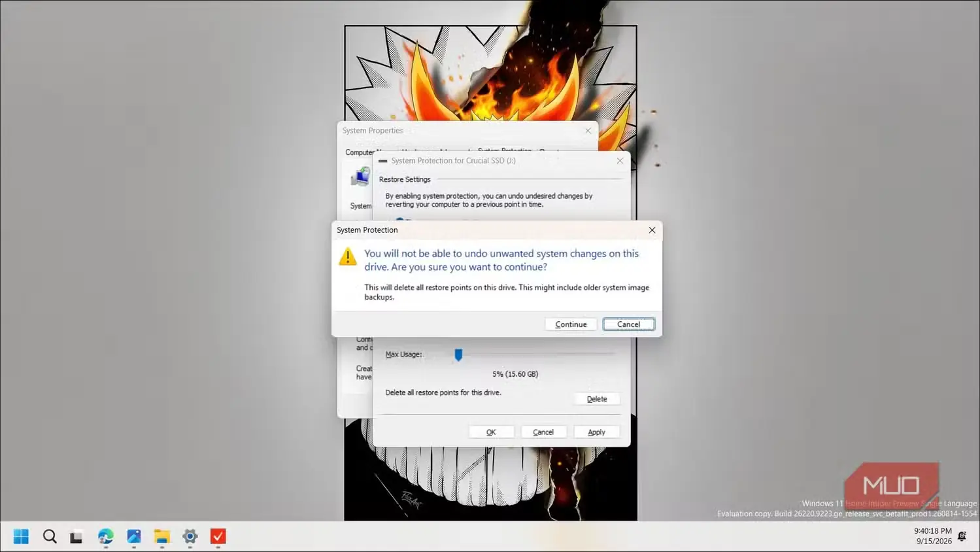
Task: Click the 'Max Usage:' label
Action: [403, 354]
